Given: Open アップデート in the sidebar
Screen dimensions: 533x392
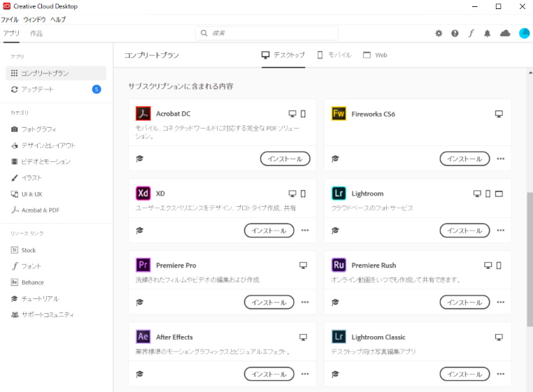Looking at the screenshot, I should (x=56, y=89).
